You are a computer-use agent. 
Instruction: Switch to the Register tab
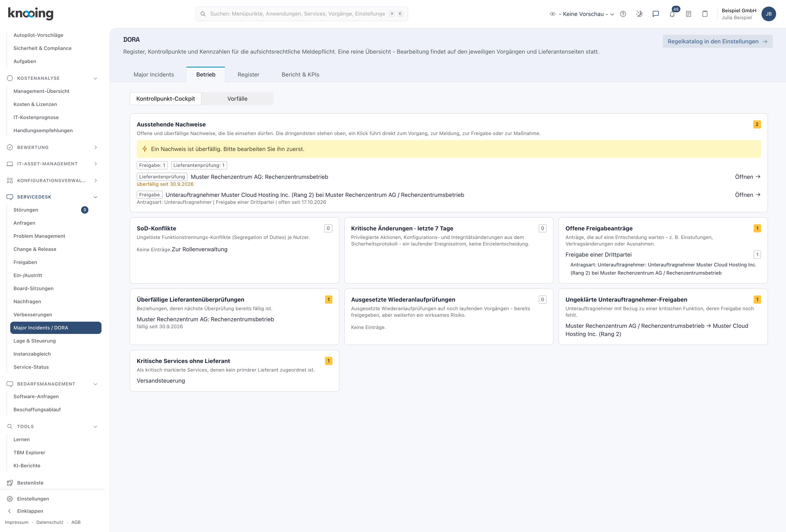click(x=248, y=75)
